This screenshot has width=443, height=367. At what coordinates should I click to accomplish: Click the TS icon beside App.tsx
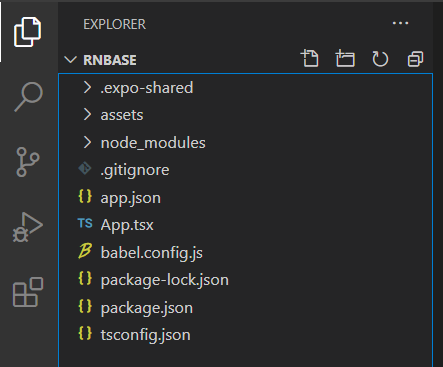coord(85,223)
